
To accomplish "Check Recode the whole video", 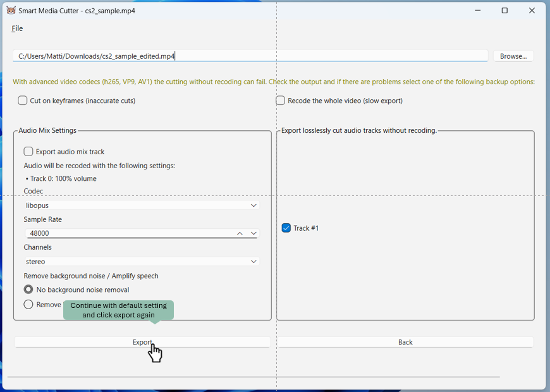I will (281, 101).
